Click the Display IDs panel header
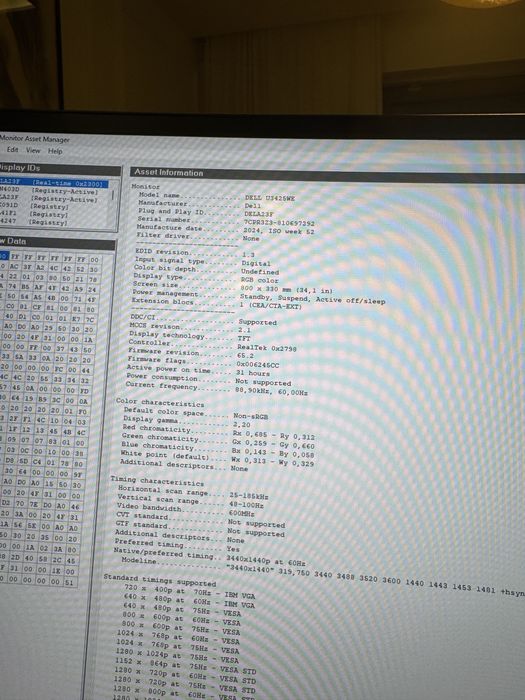The height and width of the screenshot is (700, 525). point(59,169)
